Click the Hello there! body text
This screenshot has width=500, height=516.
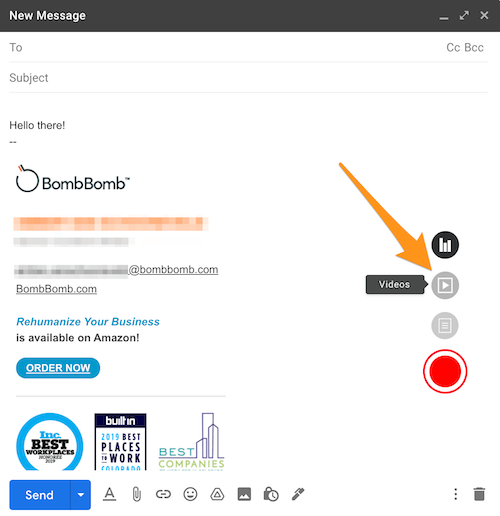(37, 125)
